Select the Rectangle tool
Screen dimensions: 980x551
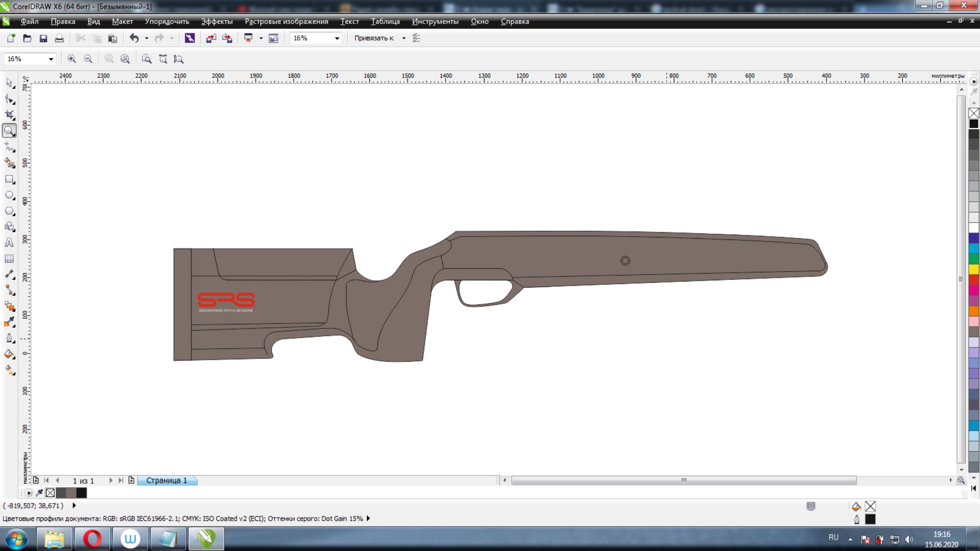9,179
